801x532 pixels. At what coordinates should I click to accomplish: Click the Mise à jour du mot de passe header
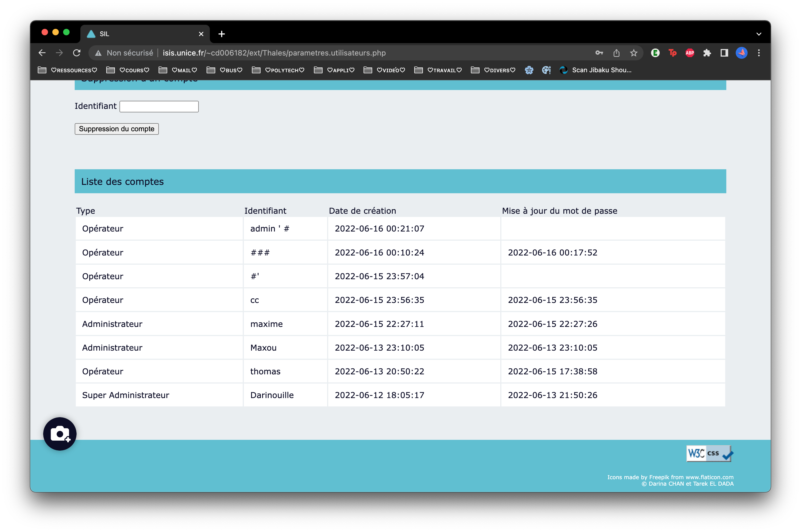560,211
